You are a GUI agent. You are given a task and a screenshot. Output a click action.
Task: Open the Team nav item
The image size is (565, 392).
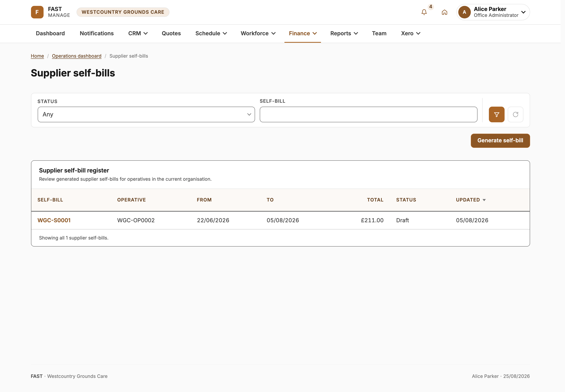pos(379,33)
